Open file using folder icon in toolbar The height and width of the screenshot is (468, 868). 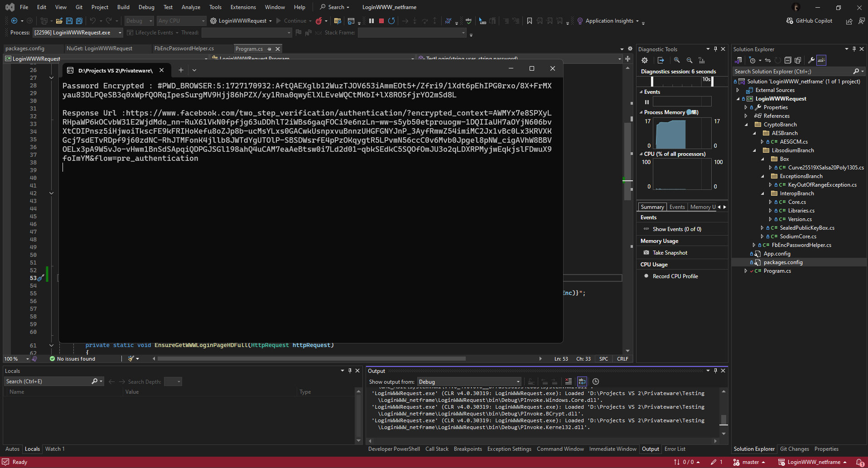[x=59, y=21]
